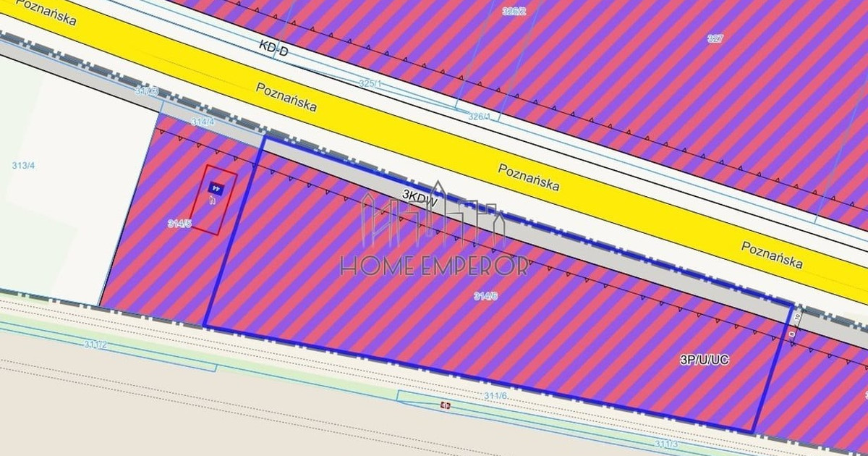Screen dimensions: 868x456
Task: Select parcel number 327
Action: pyautogui.click(x=715, y=38)
